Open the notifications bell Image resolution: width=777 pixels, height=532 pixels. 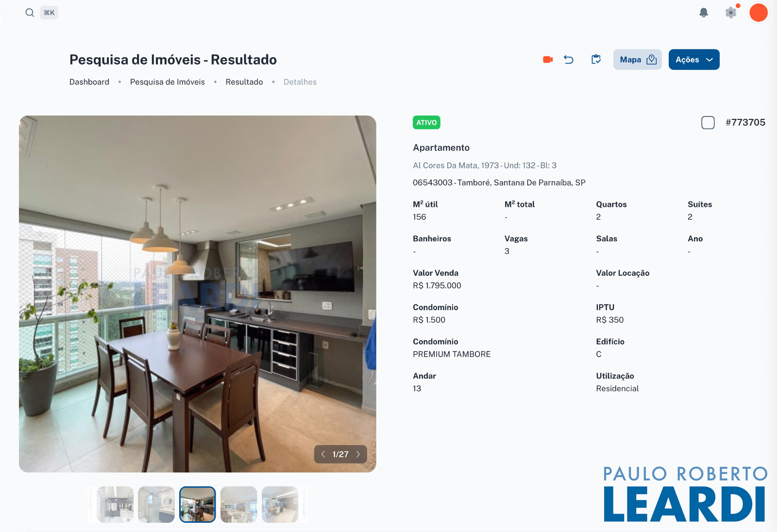tap(704, 13)
